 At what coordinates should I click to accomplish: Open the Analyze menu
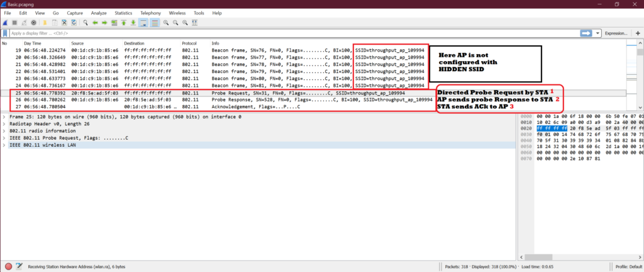[99, 13]
